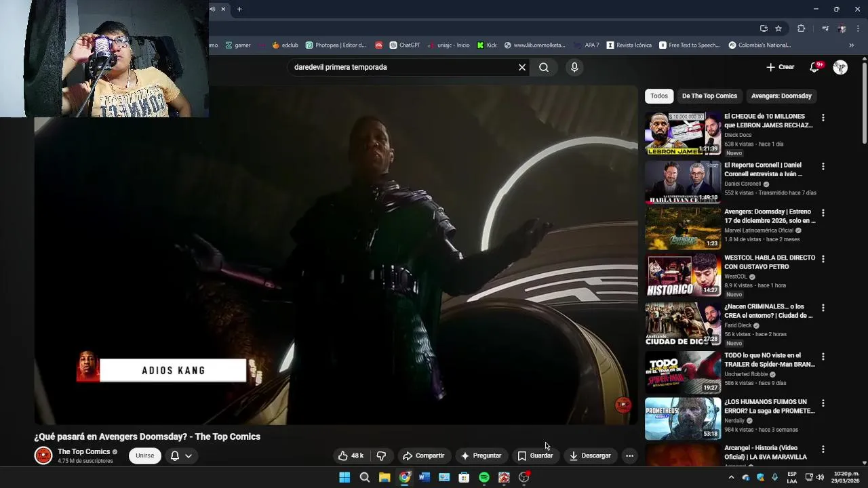This screenshot has width=868, height=488.
Task: Open taskbar search
Action: pyautogui.click(x=365, y=477)
